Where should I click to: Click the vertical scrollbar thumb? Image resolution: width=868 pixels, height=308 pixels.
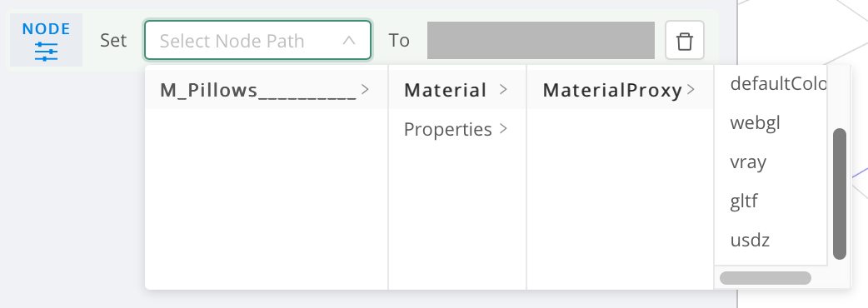[839, 194]
